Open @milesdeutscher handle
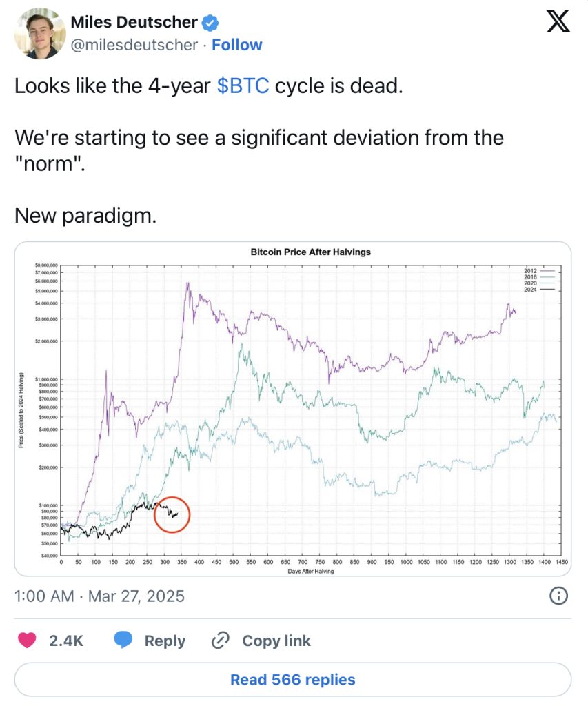The width and height of the screenshot is (588, 706). (134, 45)
